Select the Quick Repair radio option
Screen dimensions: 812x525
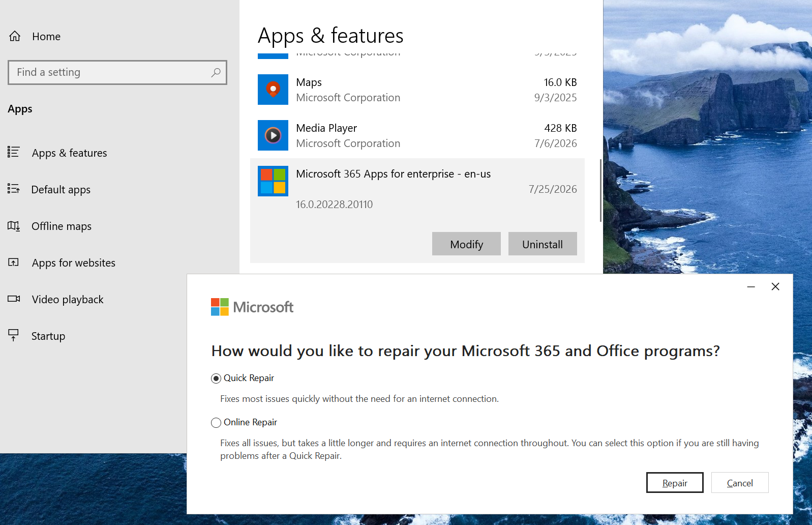pos(216,378)
